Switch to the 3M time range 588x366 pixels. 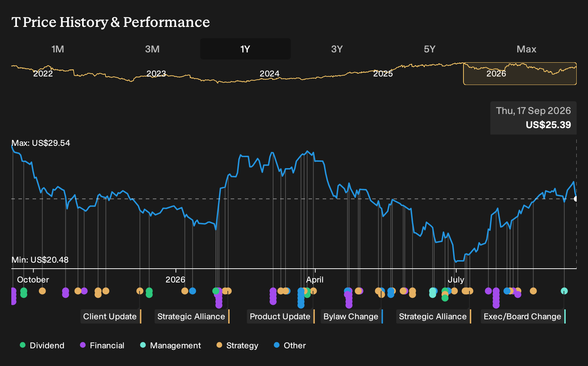pos(152,49)
